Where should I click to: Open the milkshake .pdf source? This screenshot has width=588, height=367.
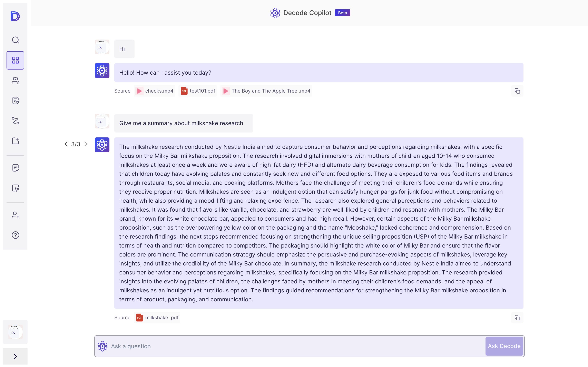pyautogui.click(x=157, y=317)
